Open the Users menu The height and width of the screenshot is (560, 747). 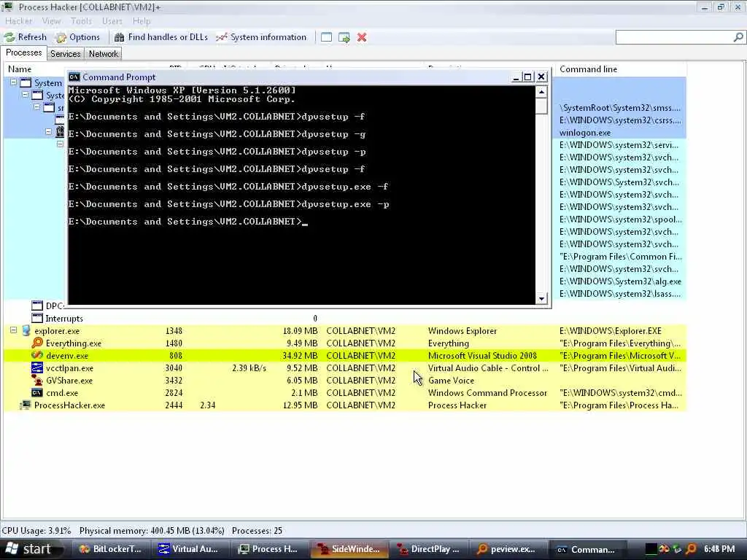[x=112, y=21]
